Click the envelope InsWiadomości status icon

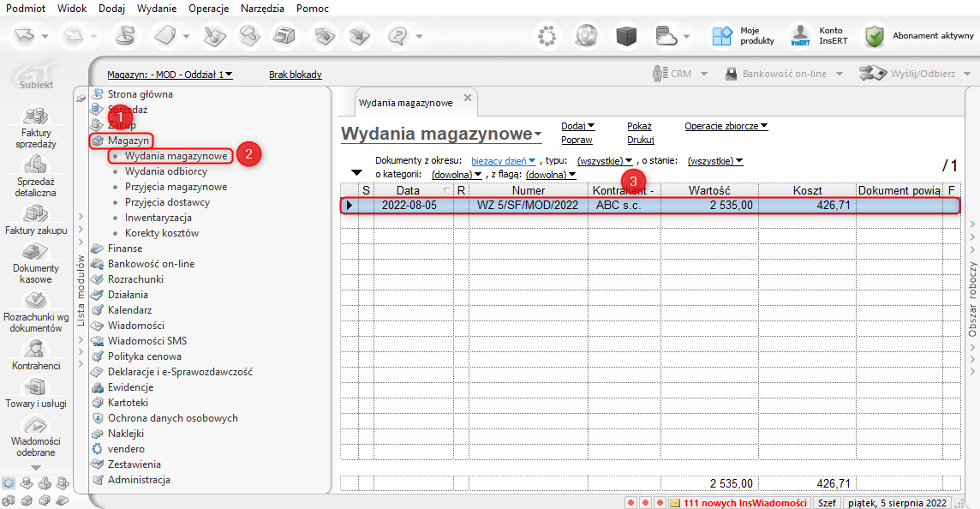(675, 503)
